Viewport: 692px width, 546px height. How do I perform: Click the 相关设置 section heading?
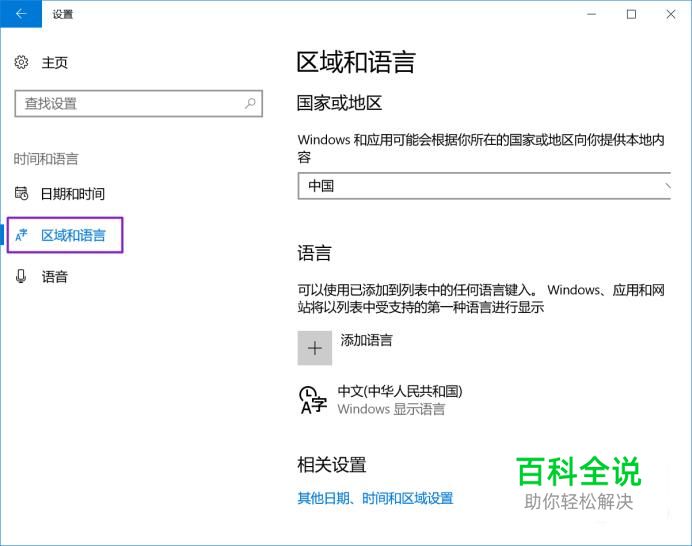(331, 465)
